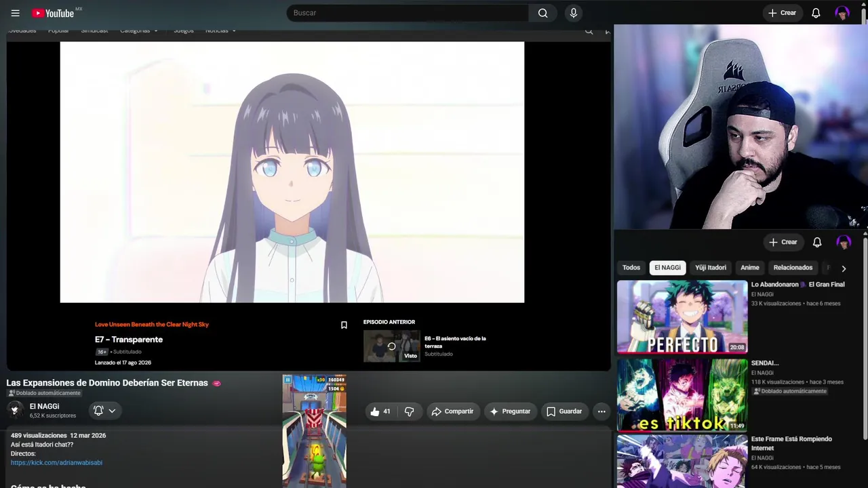Click 'Doblado automáticamente' badge on SENDAI card
The image size is (868, 488).
[x=789, y=391]
